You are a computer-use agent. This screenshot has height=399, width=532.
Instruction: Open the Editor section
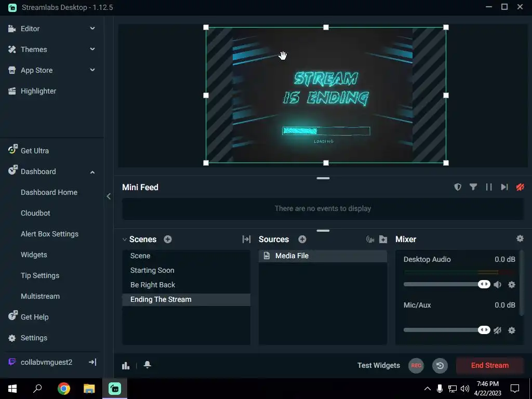point(30,29)
